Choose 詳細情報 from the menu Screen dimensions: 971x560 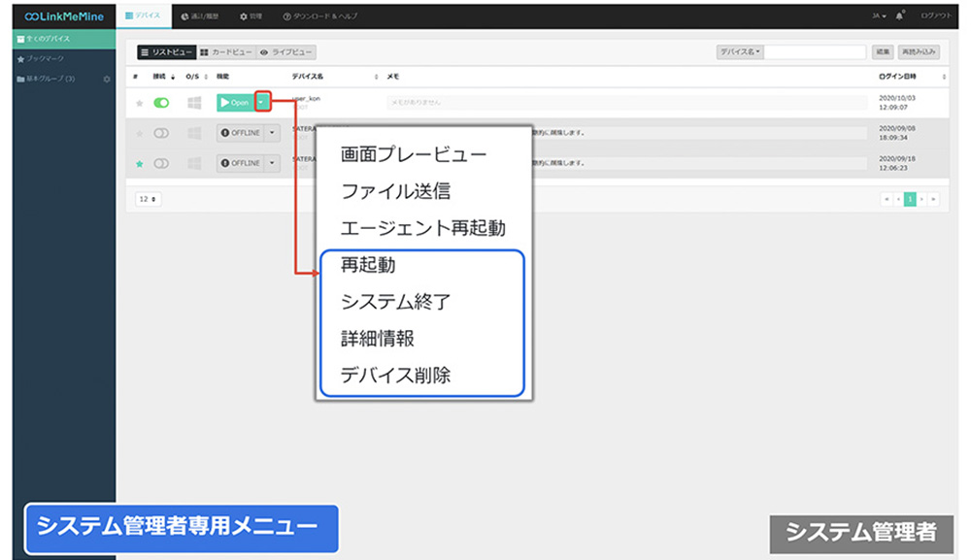(x=377, y=339)
